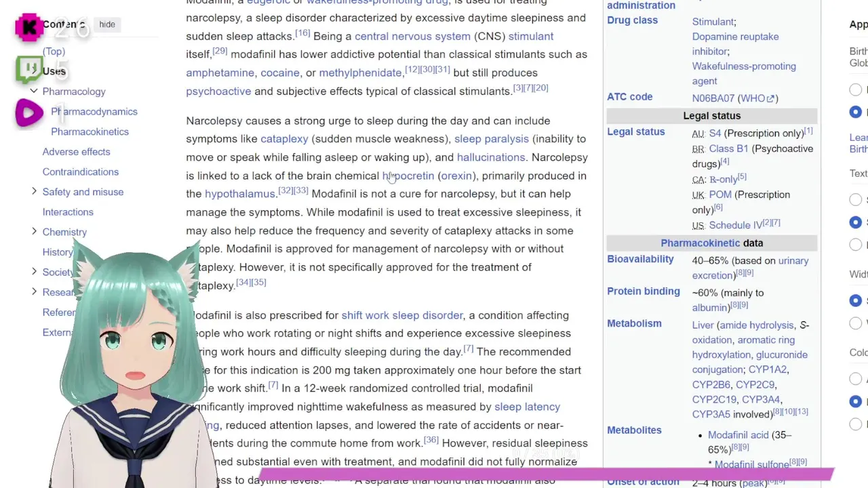Open the CYP2C19 enzyme link
Screen dimensions: 868x488
click(x=714, y=400)
